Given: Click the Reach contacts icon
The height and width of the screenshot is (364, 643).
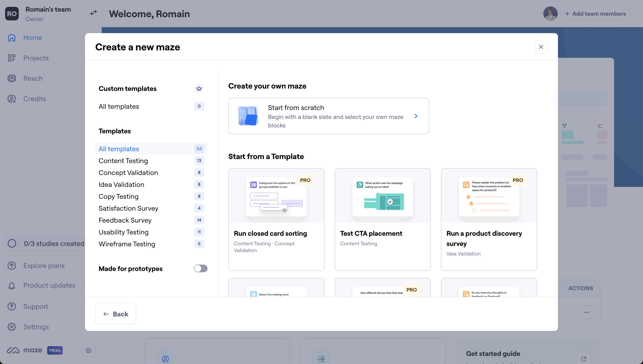Looking at the screenshot, I should pyautogui.click(x=11, y=79).
